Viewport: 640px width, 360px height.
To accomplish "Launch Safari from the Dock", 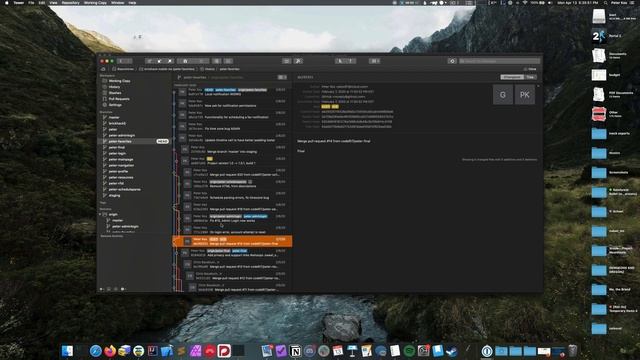I will pos(96,351).
